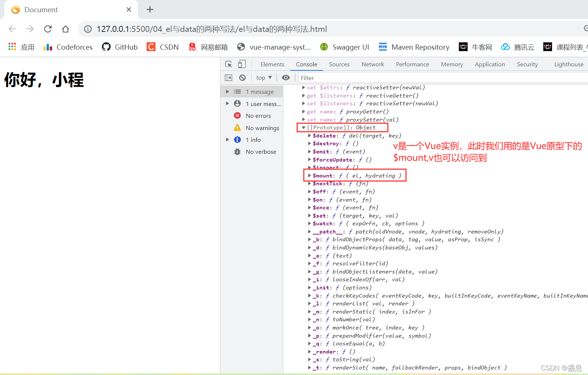
Task: Switch to Console tab
Action: [307, 64]
